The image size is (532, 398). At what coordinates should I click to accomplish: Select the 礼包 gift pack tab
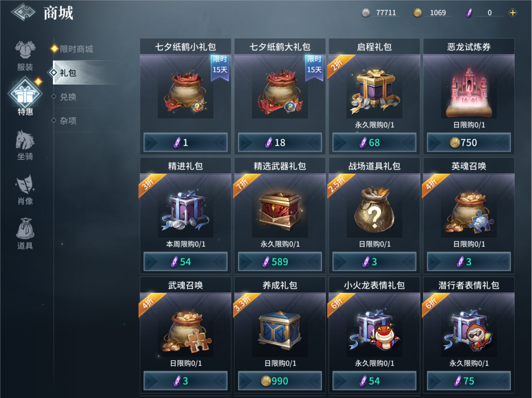(68, 73)
